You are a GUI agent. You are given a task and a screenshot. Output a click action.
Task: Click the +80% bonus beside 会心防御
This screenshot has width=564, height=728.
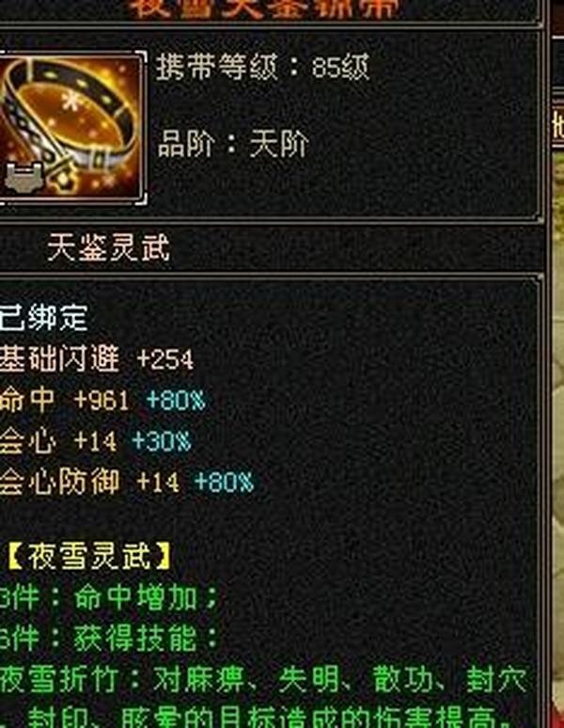click(225, 482)
